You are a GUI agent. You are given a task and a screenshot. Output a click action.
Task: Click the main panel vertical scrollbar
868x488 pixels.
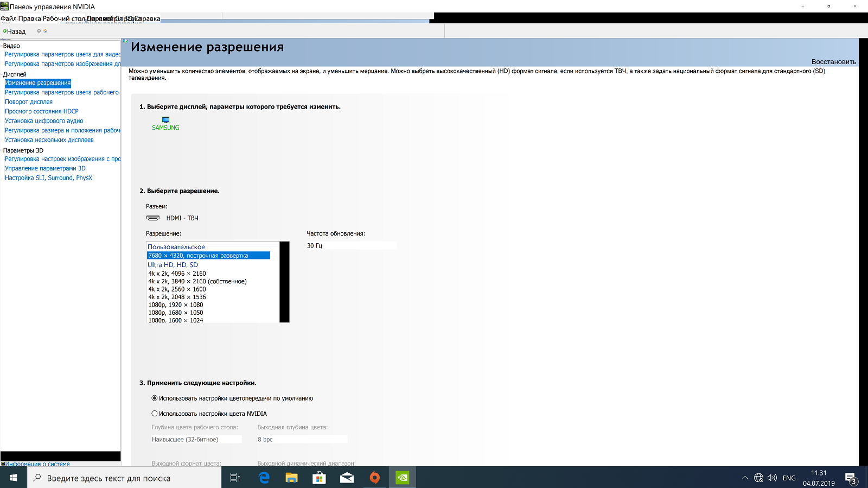click(x=863, y=252)
